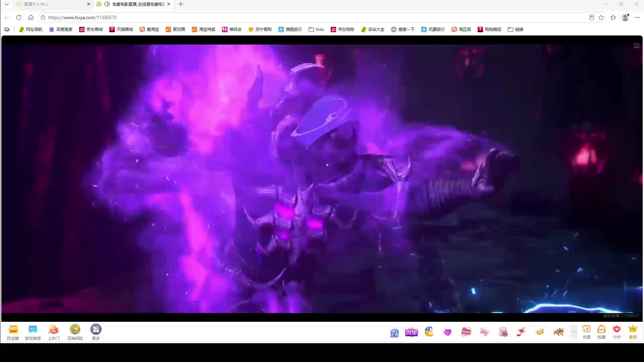
Task: Click the huya.com address bar
Action: [315, 17]
